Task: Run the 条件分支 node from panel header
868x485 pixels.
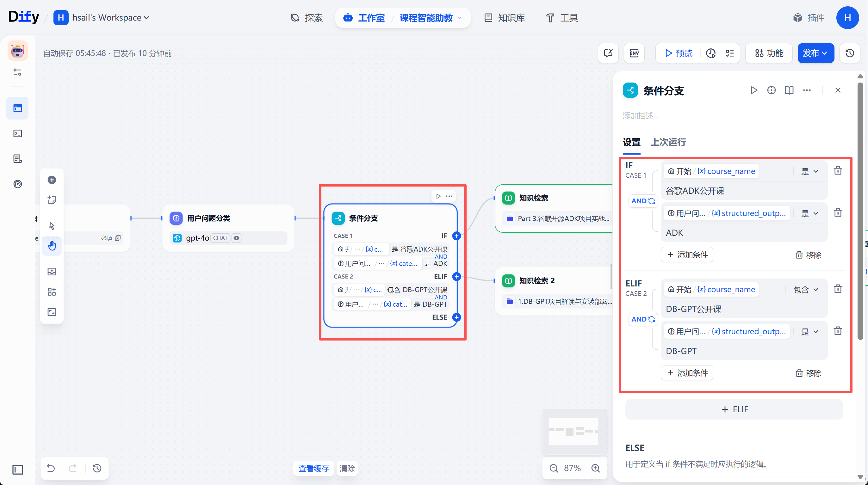Action: 754,90
